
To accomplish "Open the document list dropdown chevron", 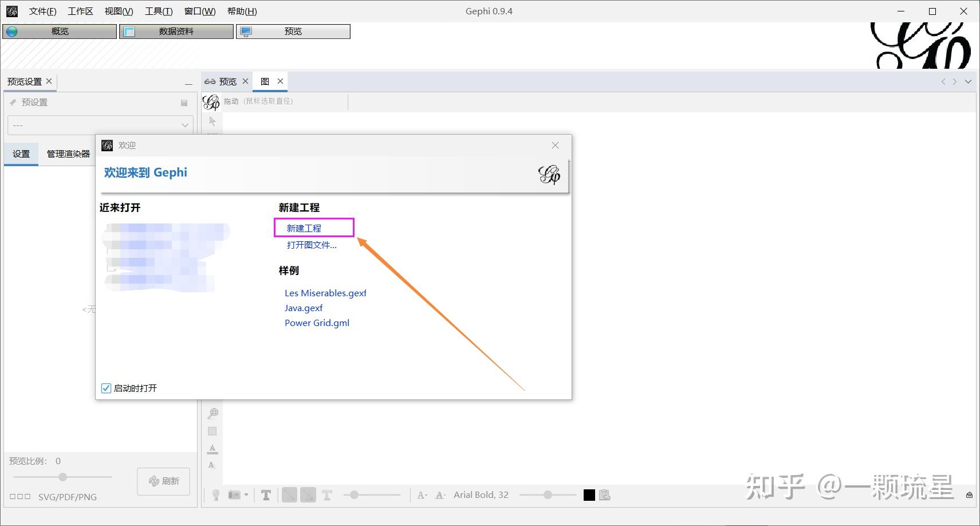I will click(968, 82).
